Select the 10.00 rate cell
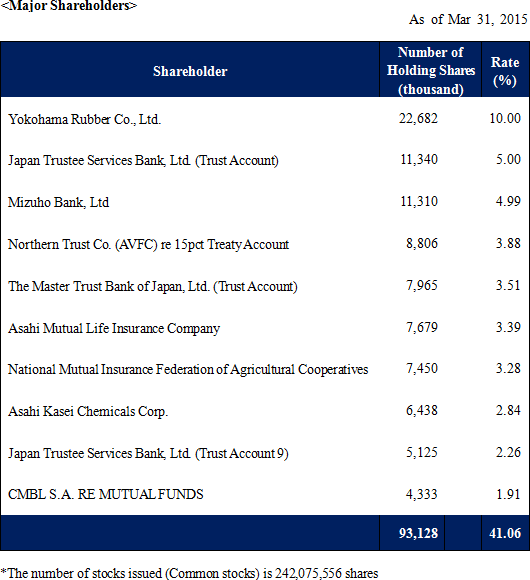This screenshot has width=530, height=580. (505, 118)
